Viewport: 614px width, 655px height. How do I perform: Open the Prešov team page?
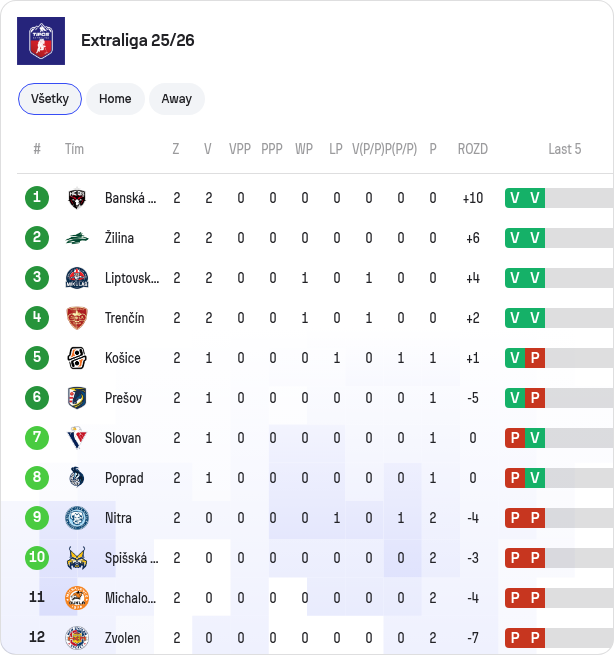123,398
